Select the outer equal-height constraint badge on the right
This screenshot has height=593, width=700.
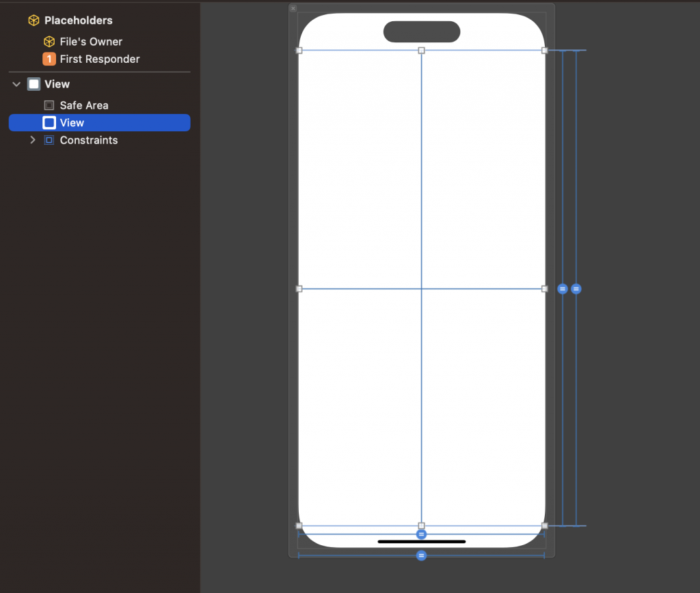[576, 289]
